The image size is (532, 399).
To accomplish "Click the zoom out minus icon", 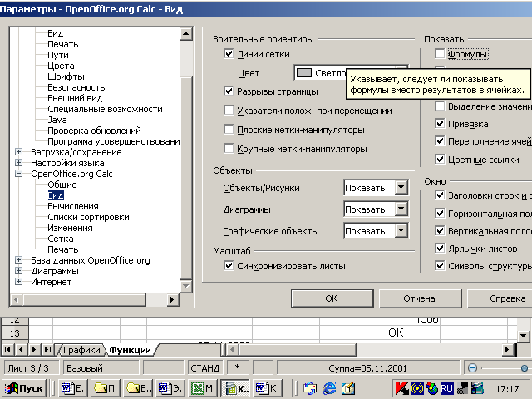I will coord(472,367).
